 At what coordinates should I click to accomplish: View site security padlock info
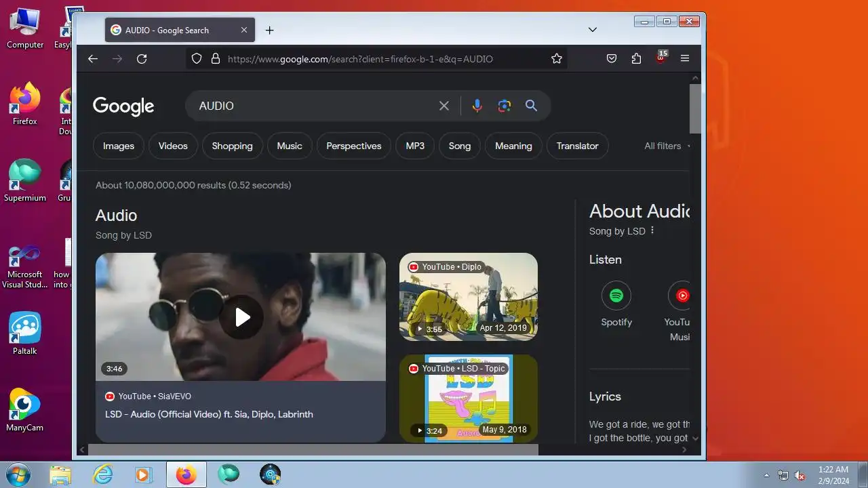pyautogui.click(x=216, y=59)
